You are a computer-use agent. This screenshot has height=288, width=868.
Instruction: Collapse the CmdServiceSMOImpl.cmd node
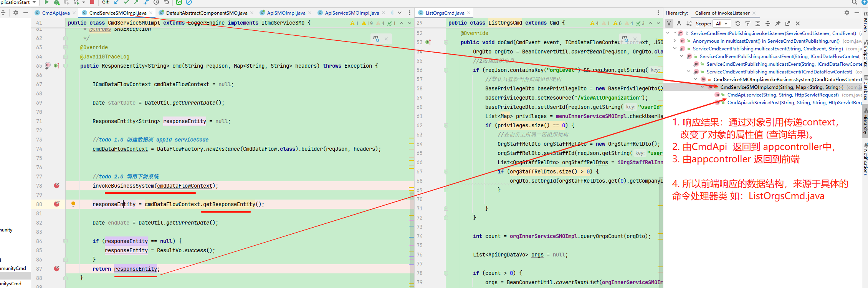click(x=703, y=87)
